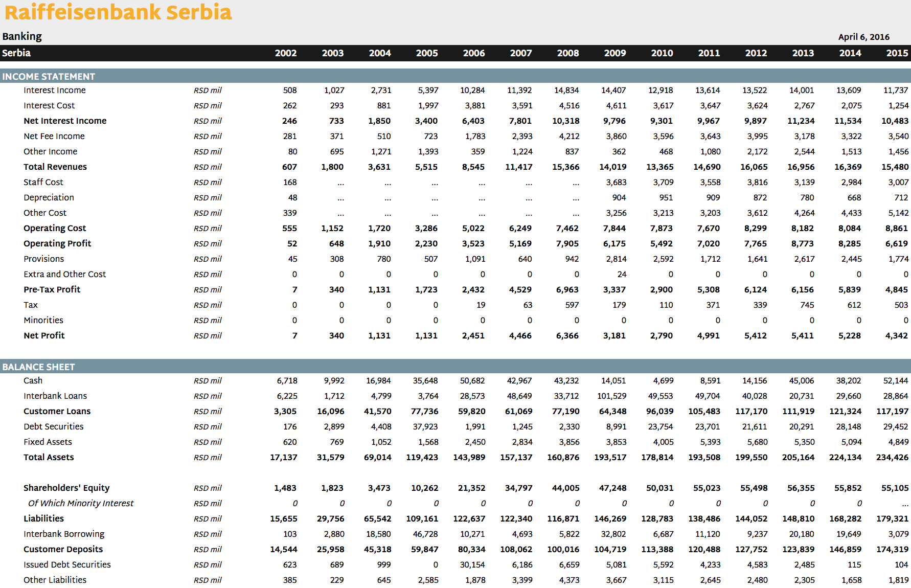Click the BALANCE SHEET section header
The width and height of the screenshot is (911, 588).
coord(38,367)
